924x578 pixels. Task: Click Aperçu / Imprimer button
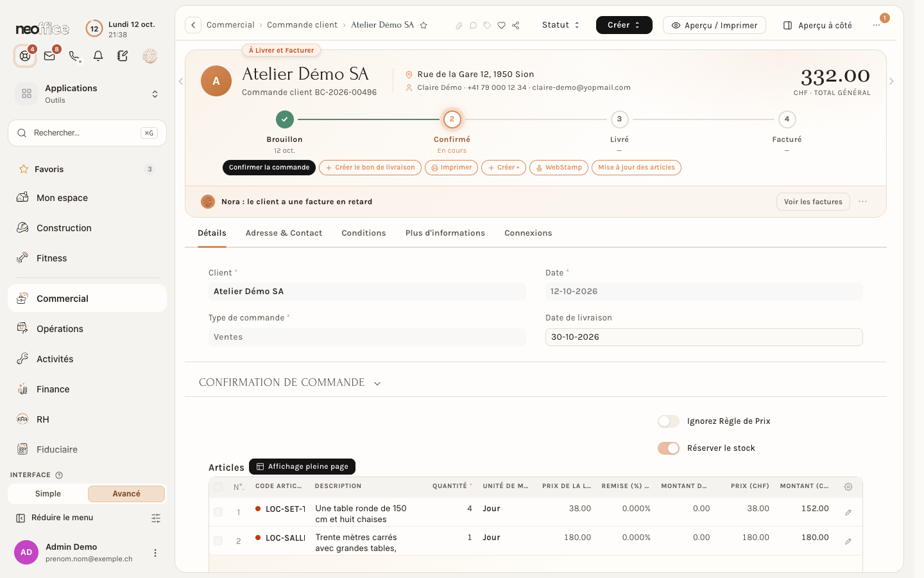coord(714,25)
